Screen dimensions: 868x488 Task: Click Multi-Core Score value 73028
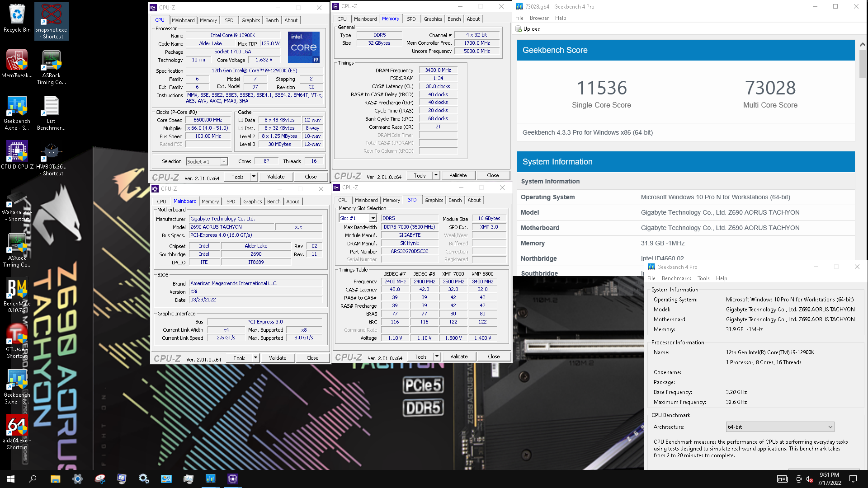coord(770,88)
